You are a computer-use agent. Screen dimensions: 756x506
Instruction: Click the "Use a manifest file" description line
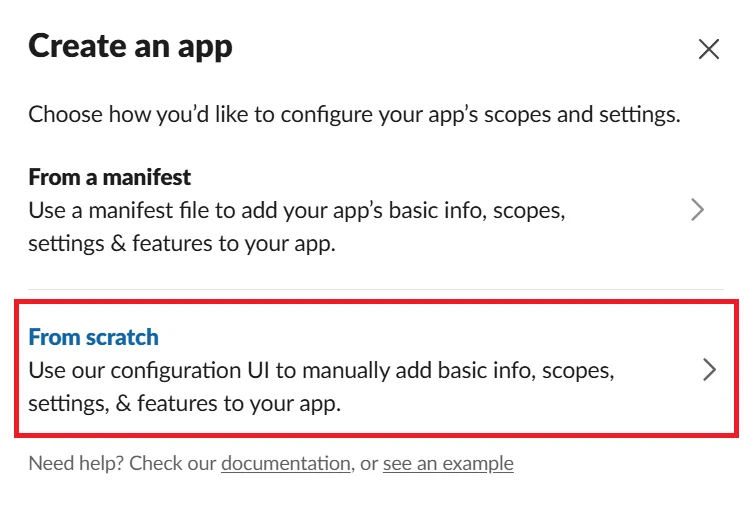click(x=297, y=212)
